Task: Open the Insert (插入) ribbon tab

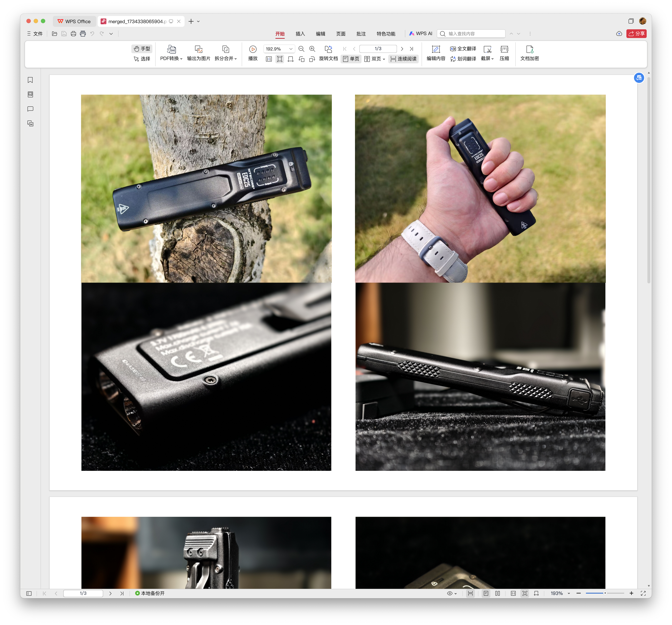Action: [300, 34]
